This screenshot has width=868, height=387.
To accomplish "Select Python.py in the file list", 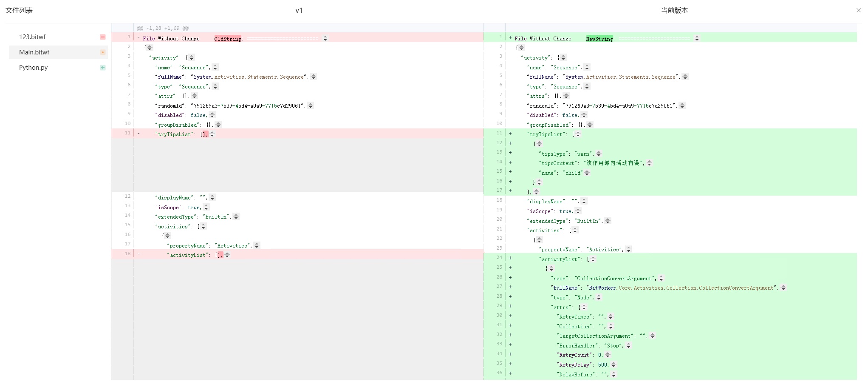I will click(x=33, y=68).
